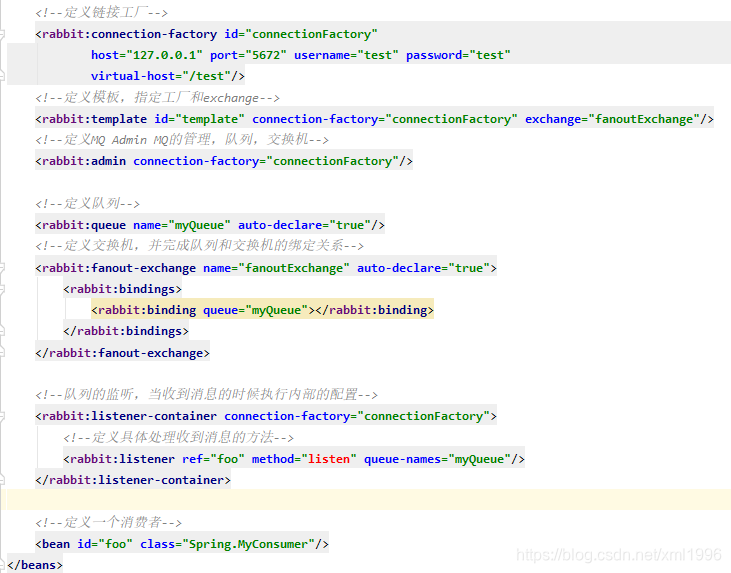Click the closing </rabbit:fanout-exchange> tag
Viewport: 731px width, 573px height.
(123, 352)
